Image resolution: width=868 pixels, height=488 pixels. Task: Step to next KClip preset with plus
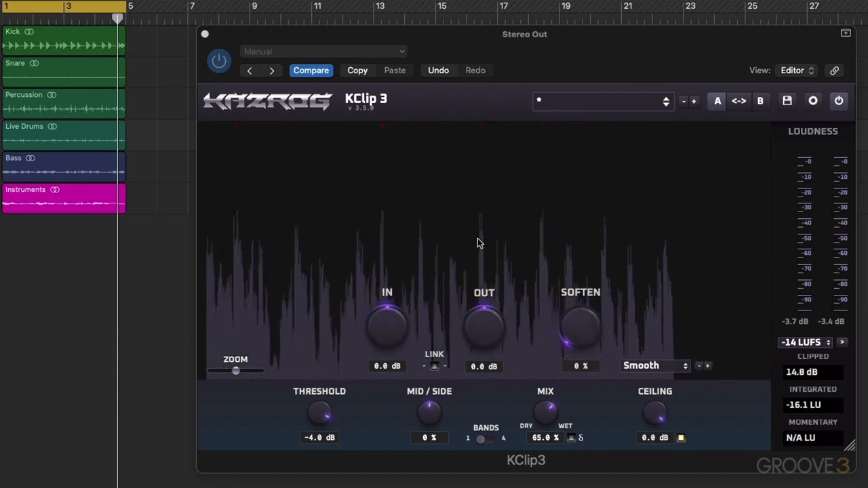[x=693, y=102]
